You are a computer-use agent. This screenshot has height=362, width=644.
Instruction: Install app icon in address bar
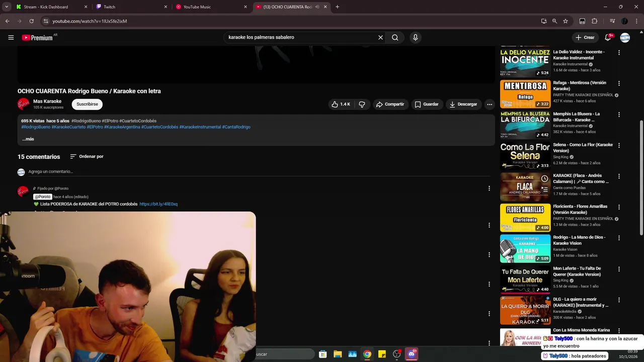tap(544, 21)
